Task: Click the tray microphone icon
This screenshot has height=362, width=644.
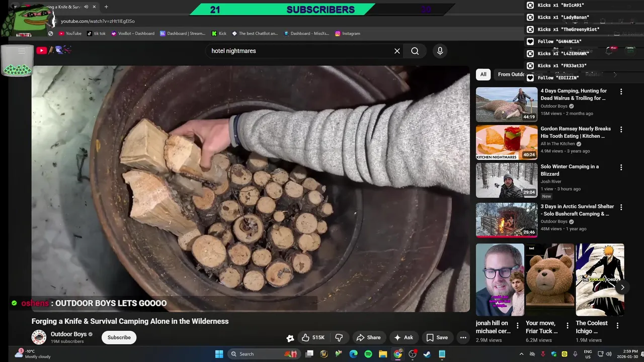Action: [575, 354]
